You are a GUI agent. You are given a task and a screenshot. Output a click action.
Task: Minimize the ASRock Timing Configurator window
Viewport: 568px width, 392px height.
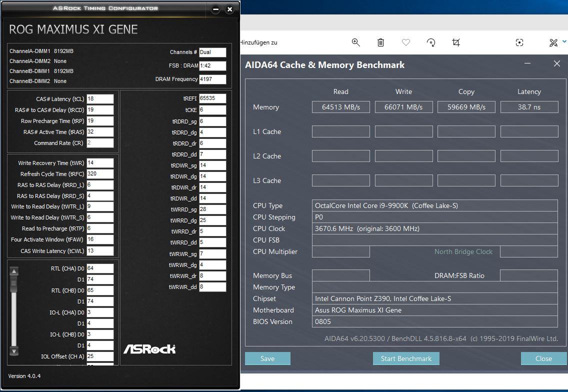click(x=215, y=9)
